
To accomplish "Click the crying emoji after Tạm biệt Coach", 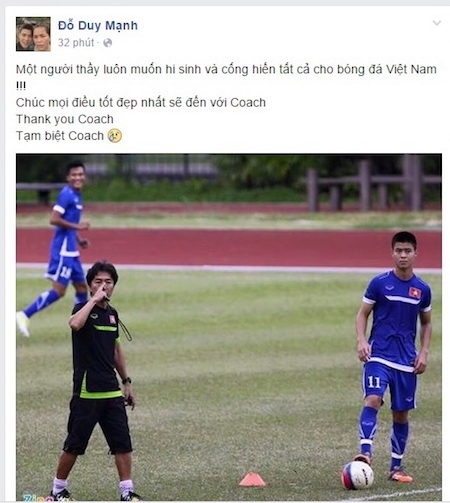I will pos(115,136).
